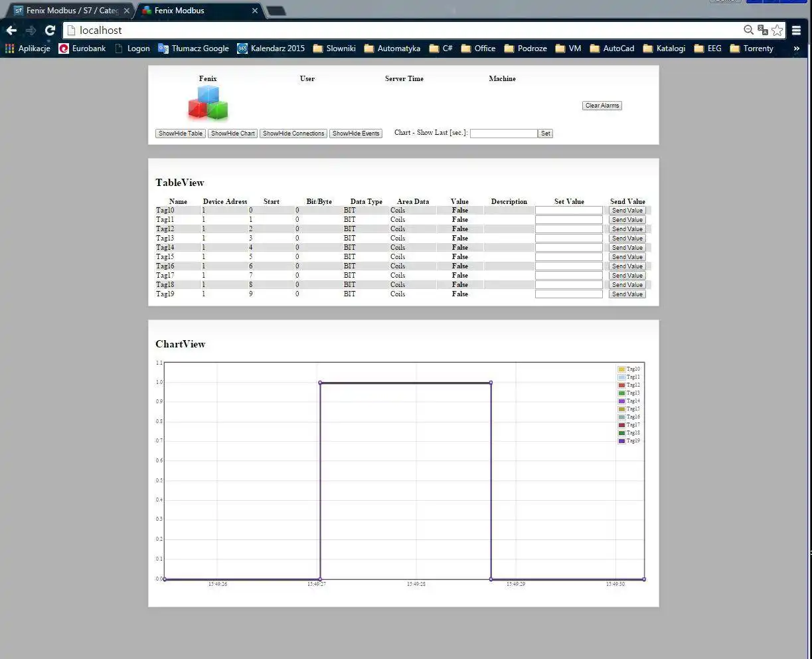Open the Office bookmark folder
The height and width of the screenshot is (659, 812).
pyautogui.click(x=478, y=48)
